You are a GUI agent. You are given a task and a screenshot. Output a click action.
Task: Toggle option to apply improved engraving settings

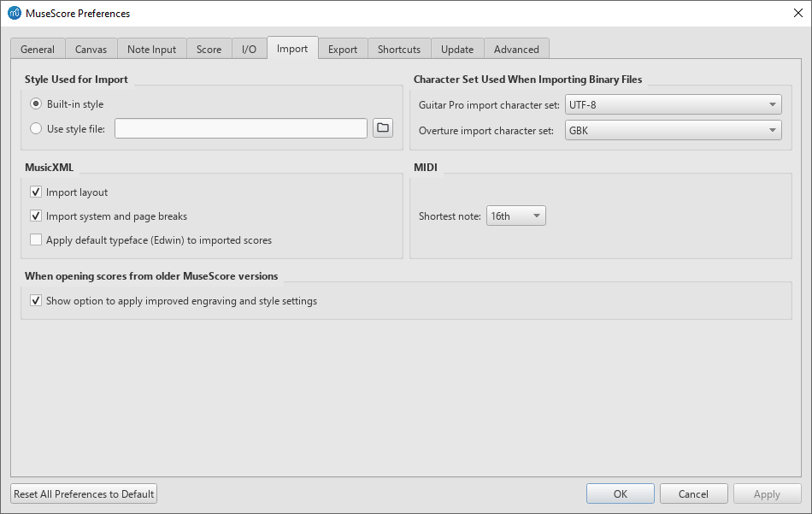pos(36,300)
